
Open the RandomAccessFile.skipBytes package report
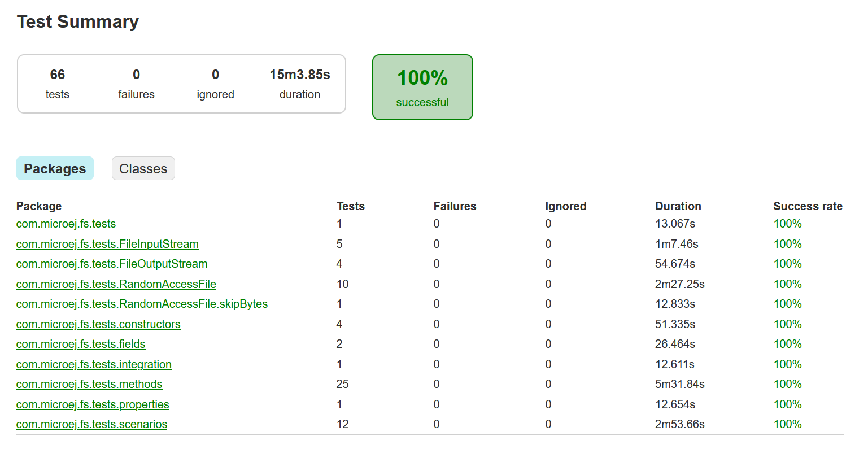142,304
